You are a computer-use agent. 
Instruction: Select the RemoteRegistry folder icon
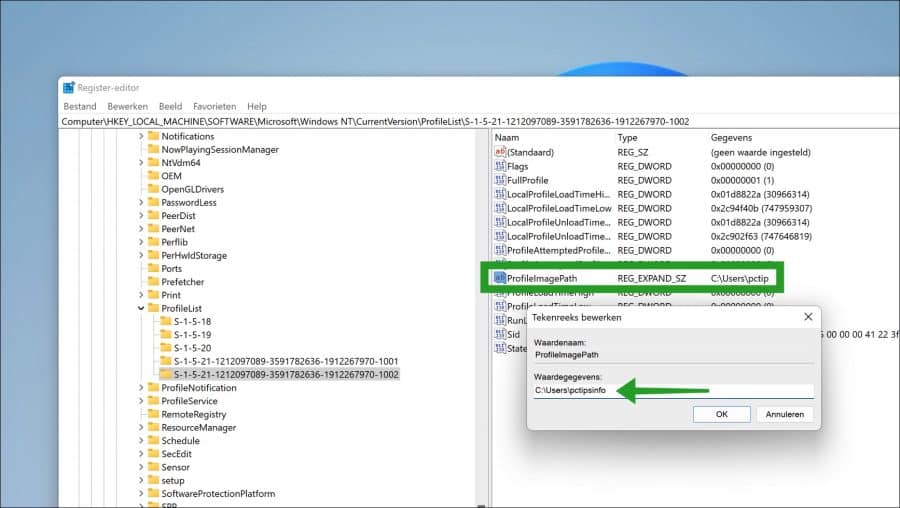coord(153,414)
